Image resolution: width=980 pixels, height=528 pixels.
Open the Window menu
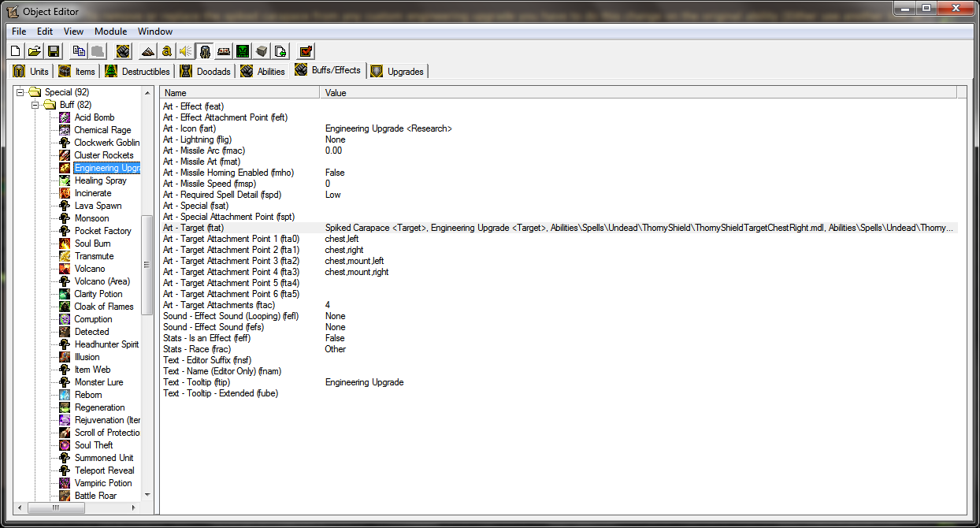tap(155, 32)
